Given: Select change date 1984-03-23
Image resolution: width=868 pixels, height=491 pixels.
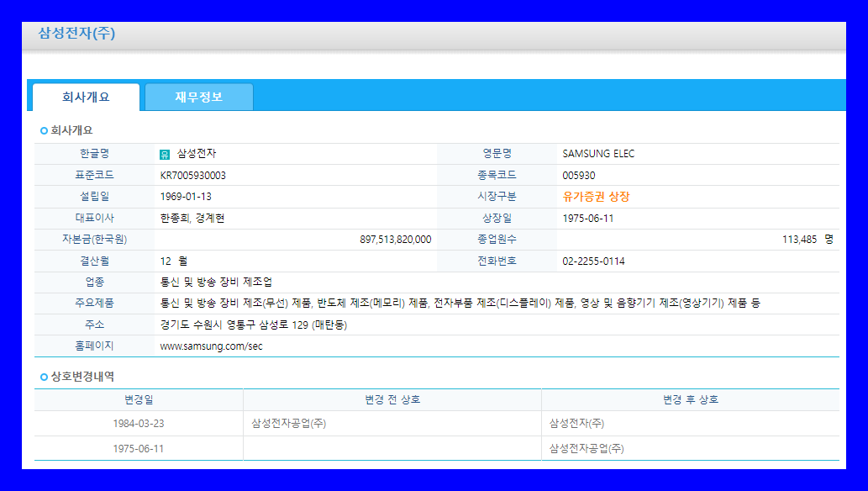Looking at the screenshot, I should point(139,424).
